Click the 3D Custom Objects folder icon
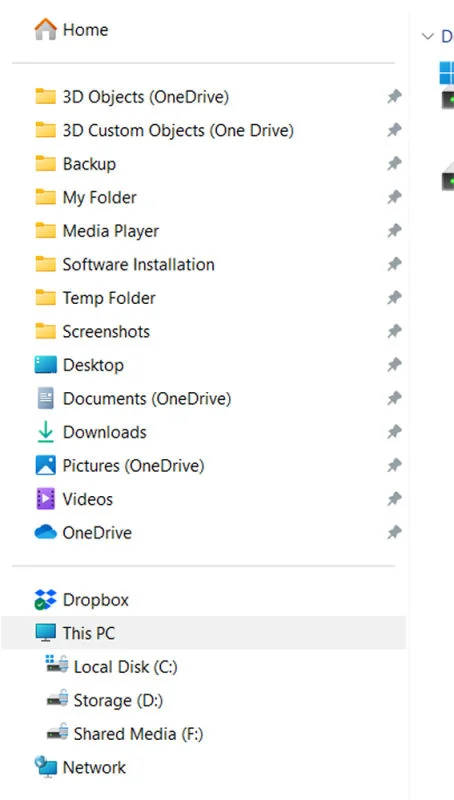This screenshot has height=800, width=454. 45,130
